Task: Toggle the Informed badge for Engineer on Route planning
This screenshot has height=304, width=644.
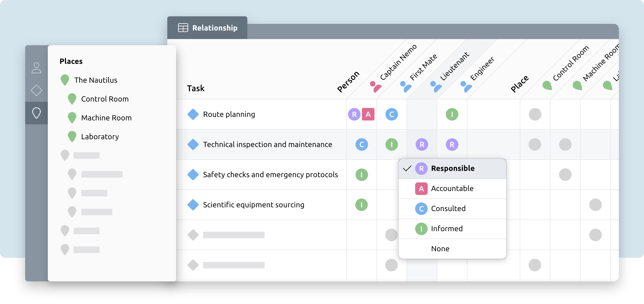Action: point(452,114)
